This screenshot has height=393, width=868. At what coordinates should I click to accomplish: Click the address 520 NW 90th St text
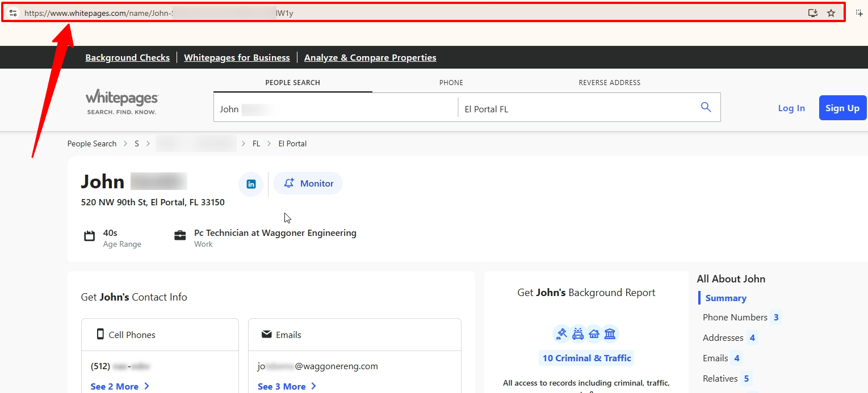click(x=153, y=202)
